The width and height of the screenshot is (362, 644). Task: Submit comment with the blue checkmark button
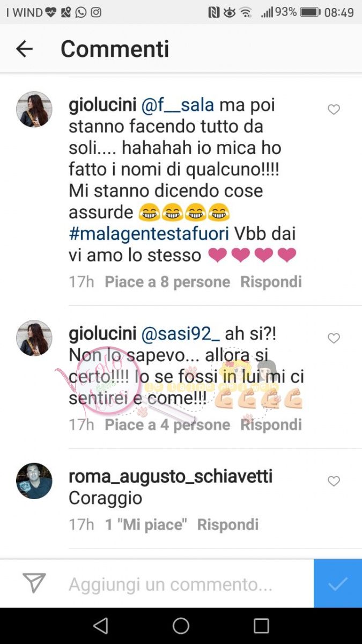(x=338, y=583)
